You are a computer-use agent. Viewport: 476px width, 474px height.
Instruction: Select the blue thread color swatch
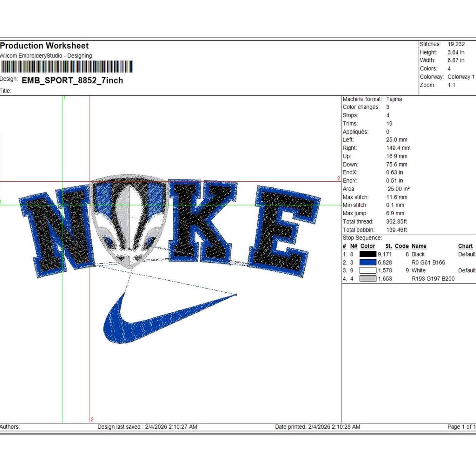pos(368,263)
